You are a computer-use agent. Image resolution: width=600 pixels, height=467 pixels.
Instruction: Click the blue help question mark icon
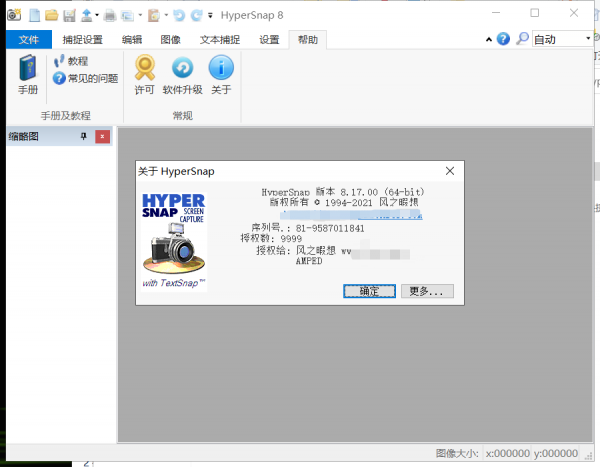(x=503, y=39)
